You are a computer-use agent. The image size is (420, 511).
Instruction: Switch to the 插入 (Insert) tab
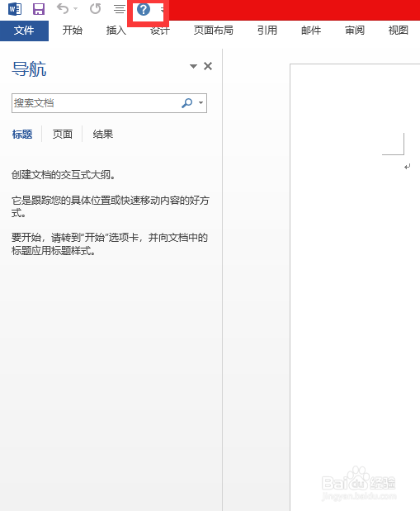click(x=116, y=31)
